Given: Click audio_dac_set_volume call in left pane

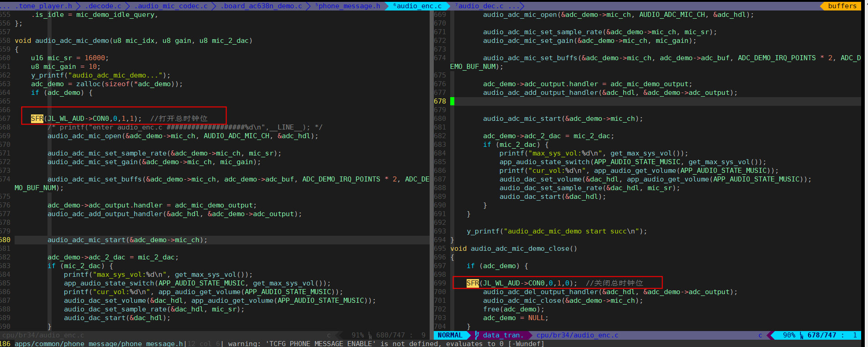Looking at the screenshot, I should point(220,300).
